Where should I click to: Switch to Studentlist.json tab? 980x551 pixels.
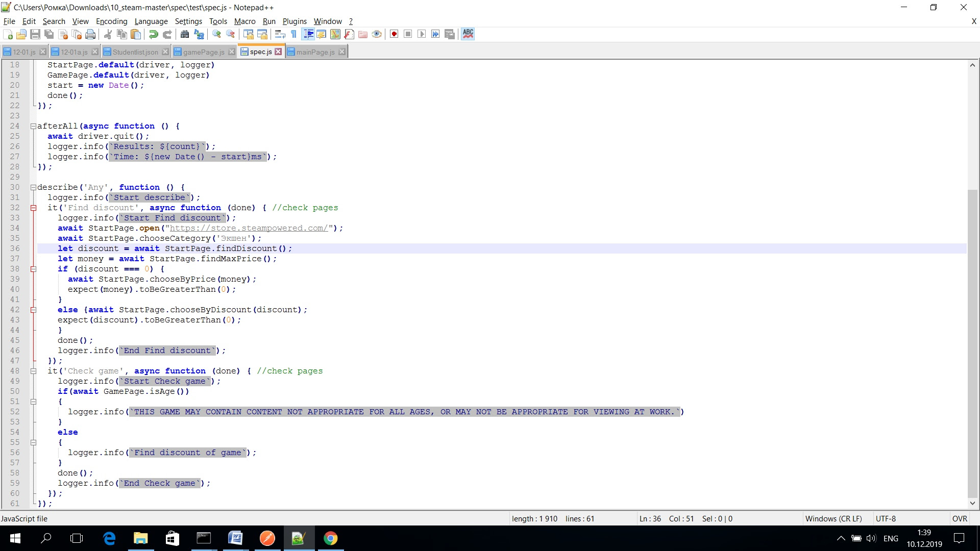click(135, 52)
